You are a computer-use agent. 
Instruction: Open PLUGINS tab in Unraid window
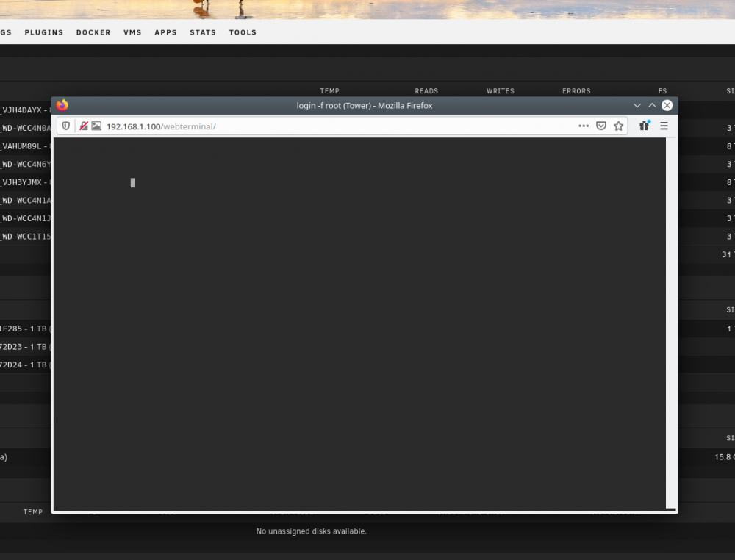(44, 32)
